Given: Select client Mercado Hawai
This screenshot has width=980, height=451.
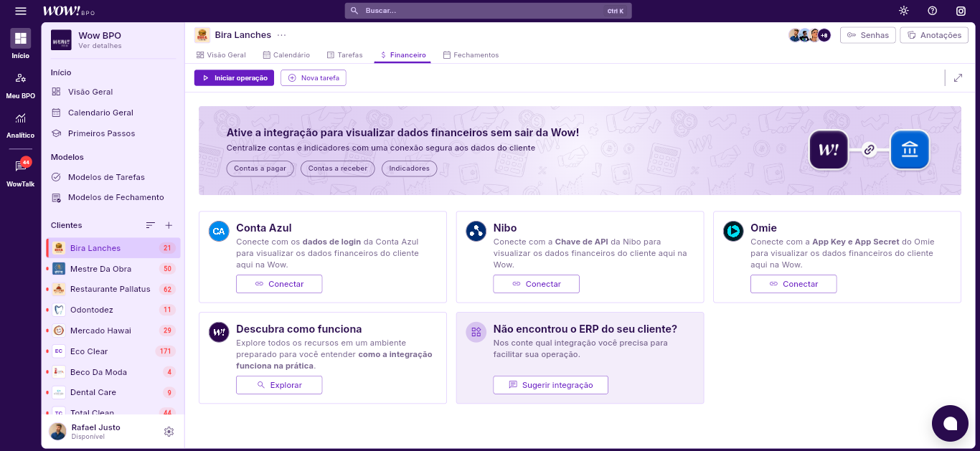Looking at the screenshot, I should pos(113,331).
